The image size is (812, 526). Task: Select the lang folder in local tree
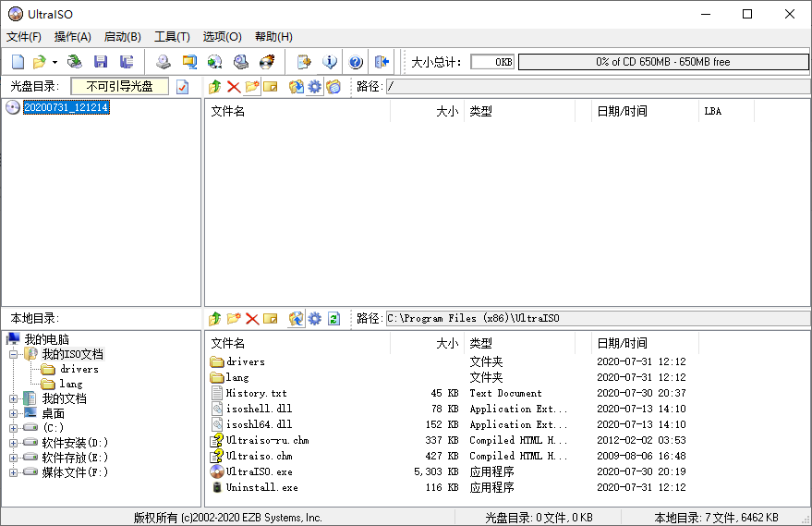[x=70, y=384]
